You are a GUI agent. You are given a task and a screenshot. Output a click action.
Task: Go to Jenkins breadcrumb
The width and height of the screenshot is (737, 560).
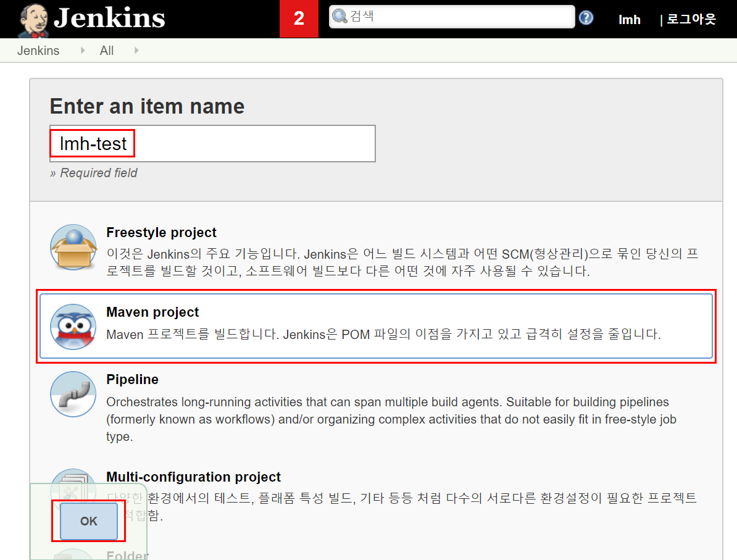(x=38, y=50)
